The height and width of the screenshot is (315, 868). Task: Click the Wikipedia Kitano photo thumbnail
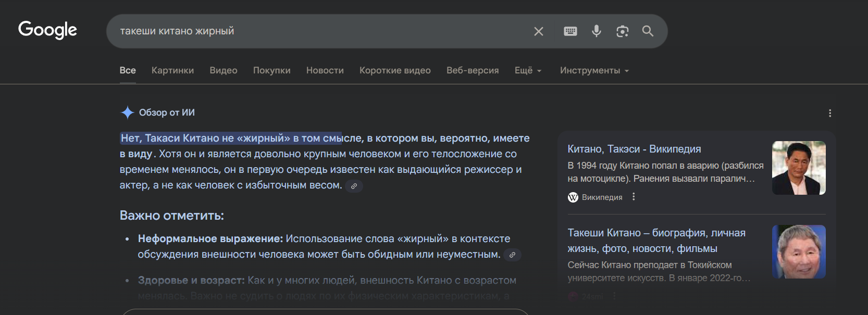[x=798, y=168]
